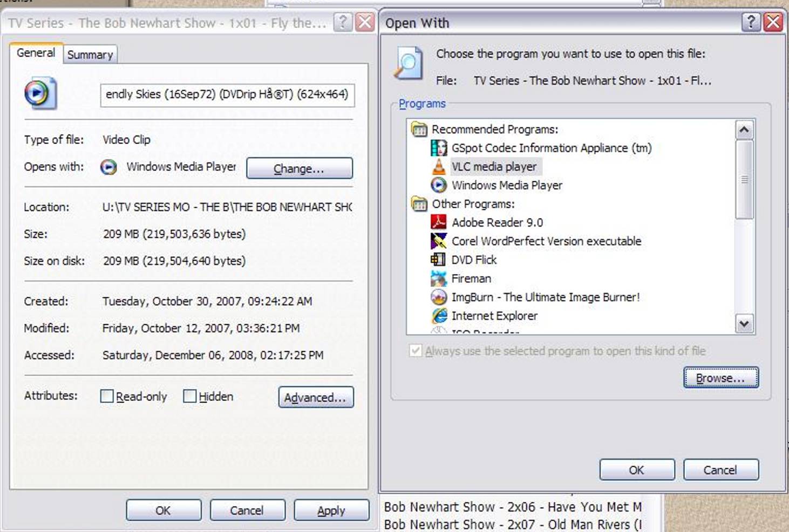Cancel the Open With dialog
The width and height of the screenshot is (789, 532).
(721, 469)
